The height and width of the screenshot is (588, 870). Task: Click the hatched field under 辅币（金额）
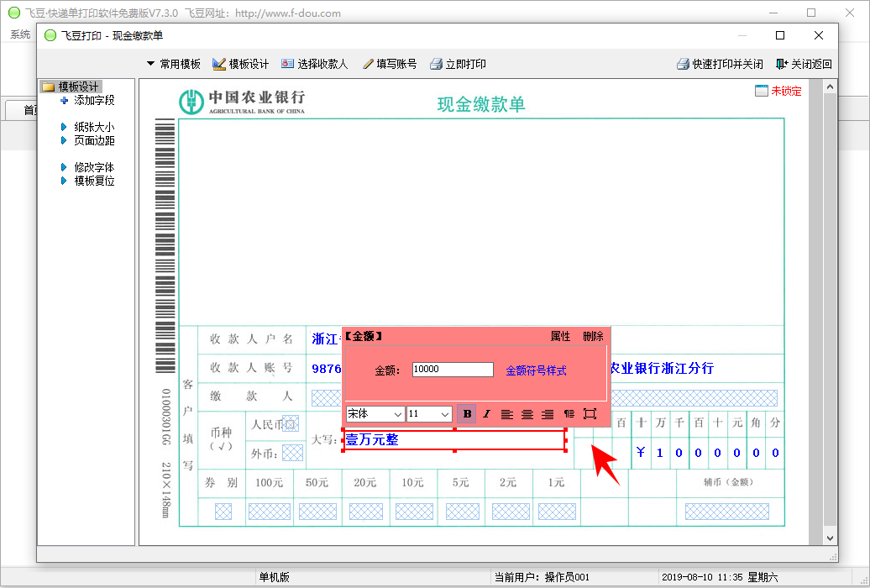[727, 512]
